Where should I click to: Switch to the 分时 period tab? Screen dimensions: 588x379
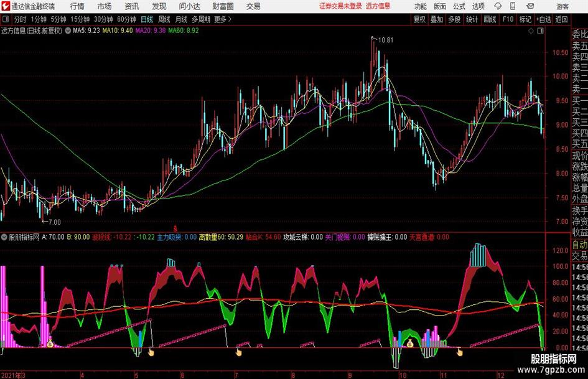click(20, 19)
